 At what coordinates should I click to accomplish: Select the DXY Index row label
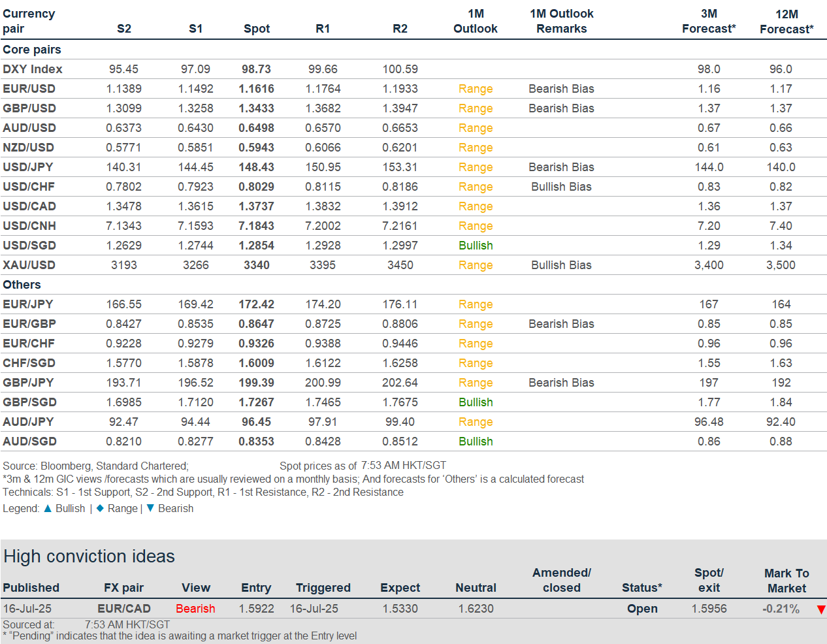click(33, 69)
